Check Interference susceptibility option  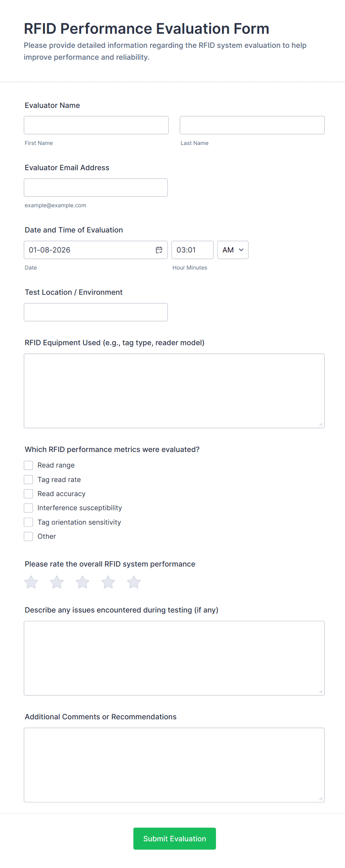[28, 508]
